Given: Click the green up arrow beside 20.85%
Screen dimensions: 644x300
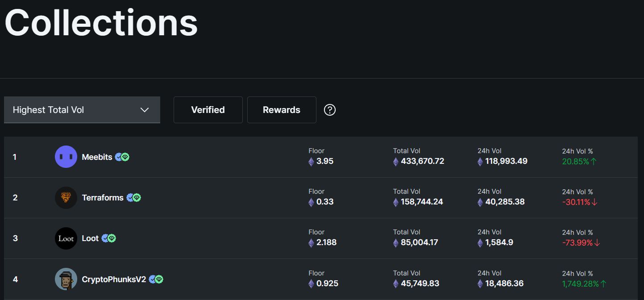Looking at the screenshot, I should point(594,162).
